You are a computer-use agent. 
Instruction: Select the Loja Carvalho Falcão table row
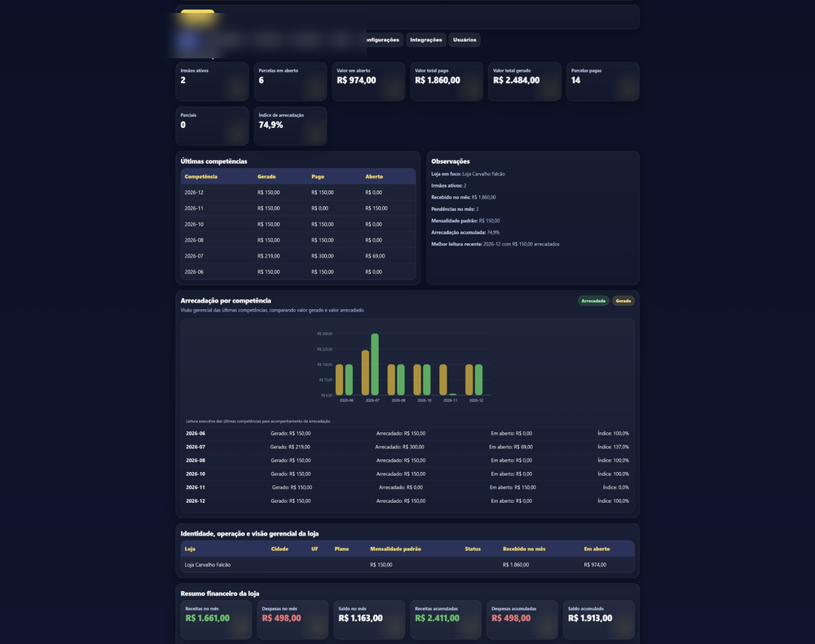tap(407, 565)
